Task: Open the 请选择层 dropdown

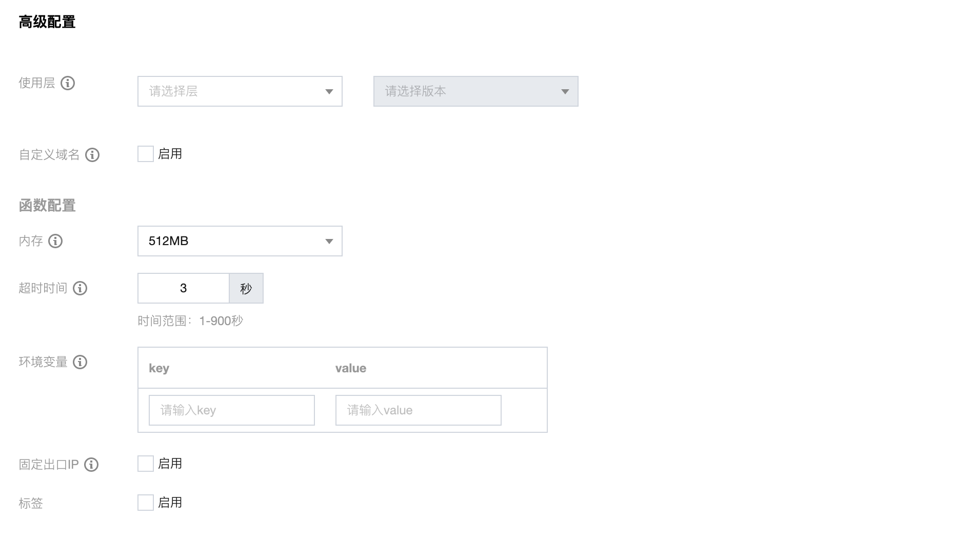Action: [240, 91]
